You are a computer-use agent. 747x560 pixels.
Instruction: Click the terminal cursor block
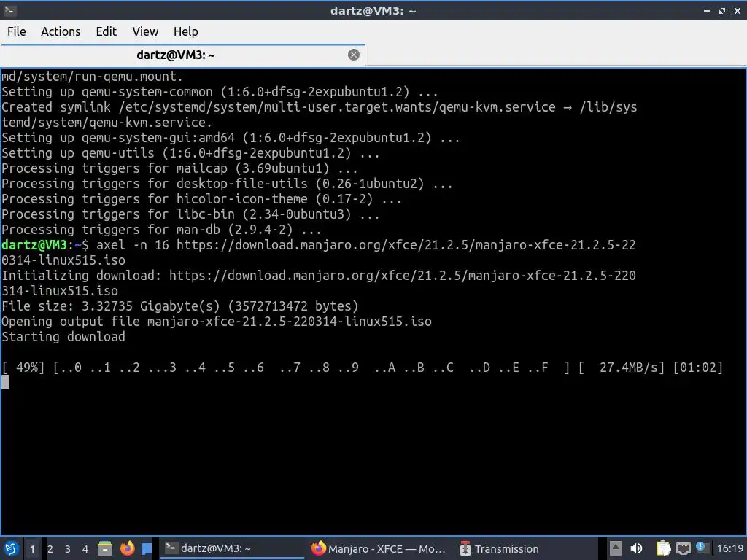[5, 382]
